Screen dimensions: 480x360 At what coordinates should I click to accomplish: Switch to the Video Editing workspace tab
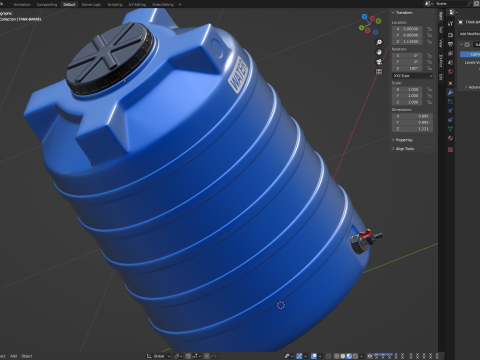pyautogui.click(x=163, y=4)
